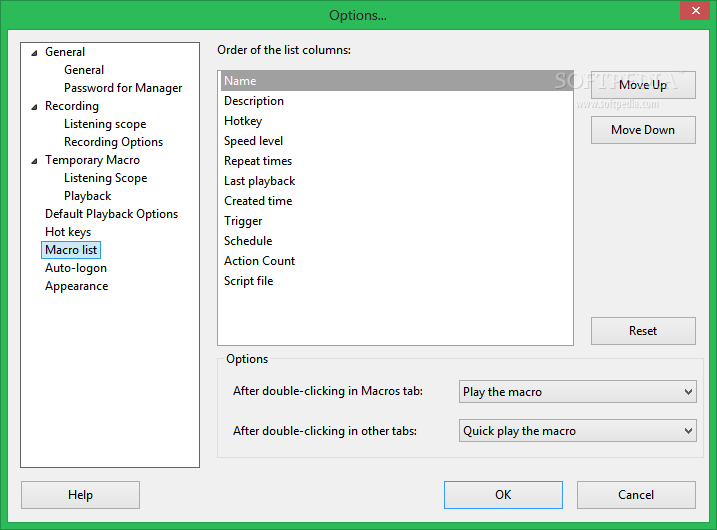This screenshot has width=717, height=530.
Task: Select the Trigger column entry
Action: coord(397,221)
